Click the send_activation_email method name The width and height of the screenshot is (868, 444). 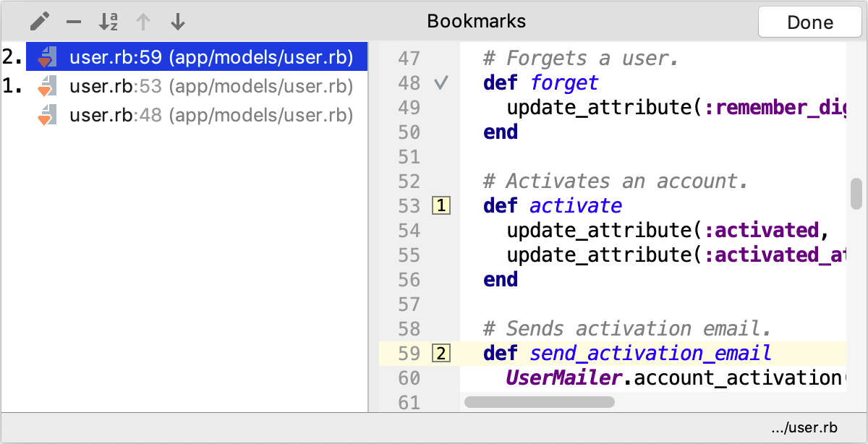[x=649, y=354]
